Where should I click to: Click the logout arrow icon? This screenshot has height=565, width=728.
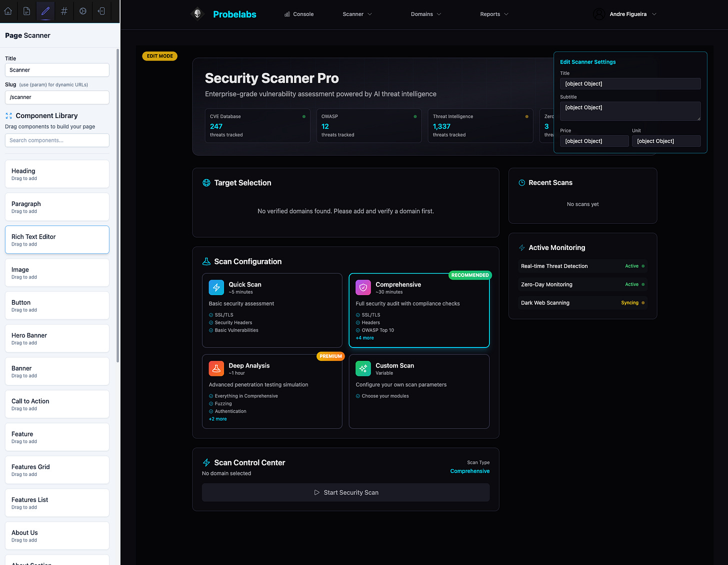101,11
